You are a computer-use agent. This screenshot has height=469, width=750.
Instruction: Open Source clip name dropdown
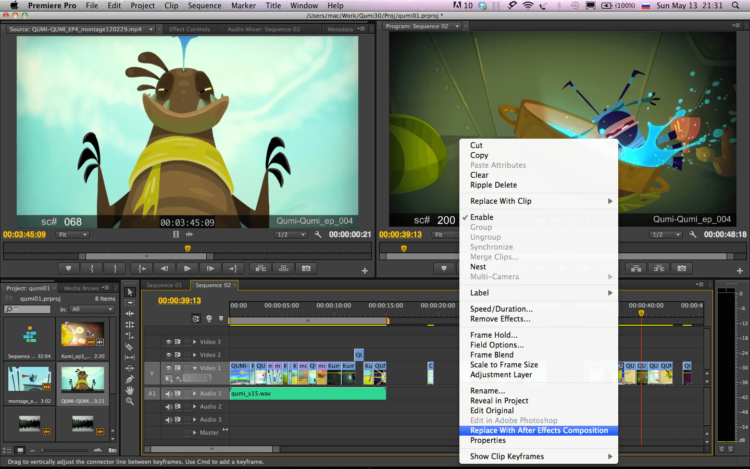[x=151, y=29]
